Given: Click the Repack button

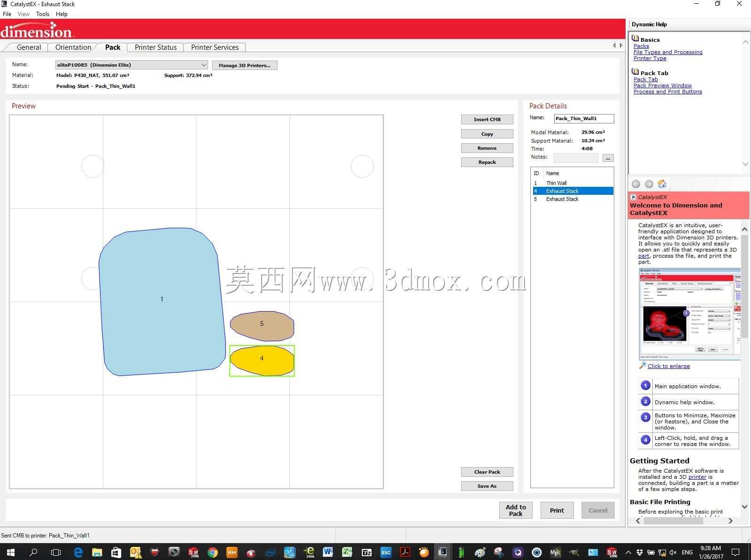Looking at the screenshot, I should pyautogui.click(x=487, y=162).
